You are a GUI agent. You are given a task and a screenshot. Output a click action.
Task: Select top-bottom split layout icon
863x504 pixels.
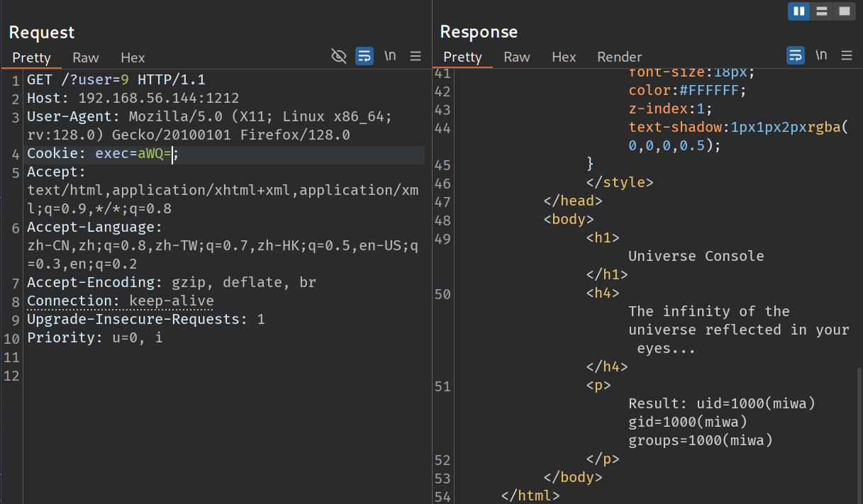(x=821, y=11)
